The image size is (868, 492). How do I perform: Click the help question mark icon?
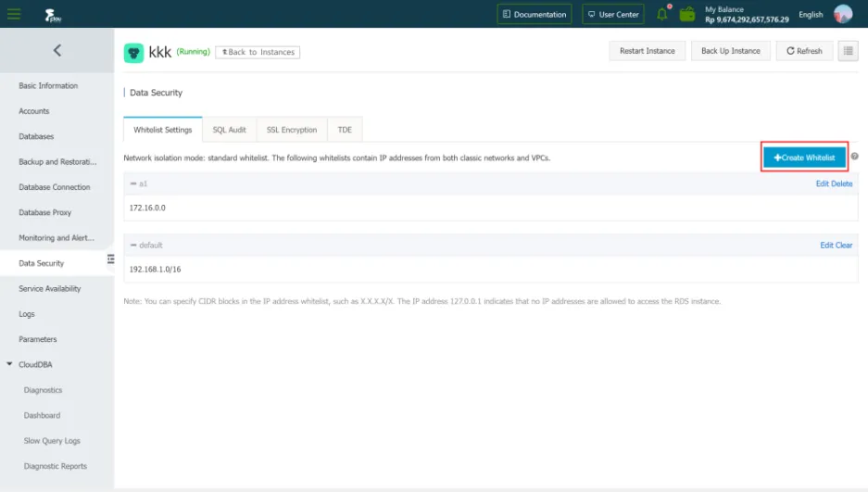pyautogui.click(x=855, y=157)
